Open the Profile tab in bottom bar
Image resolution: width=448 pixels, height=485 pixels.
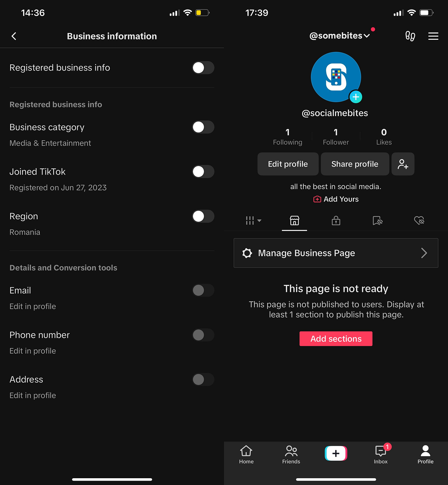click(x=426, y=455)
